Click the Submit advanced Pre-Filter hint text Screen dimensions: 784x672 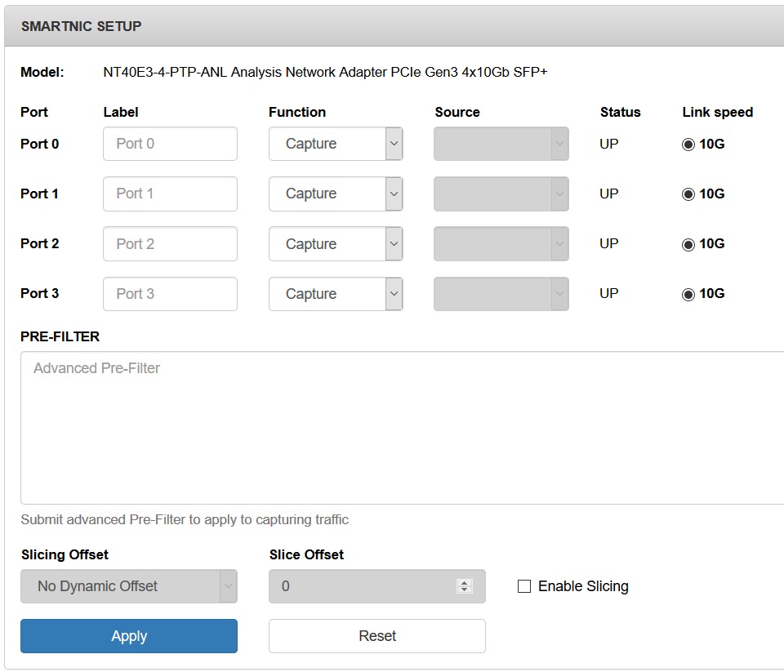point(185,520)
